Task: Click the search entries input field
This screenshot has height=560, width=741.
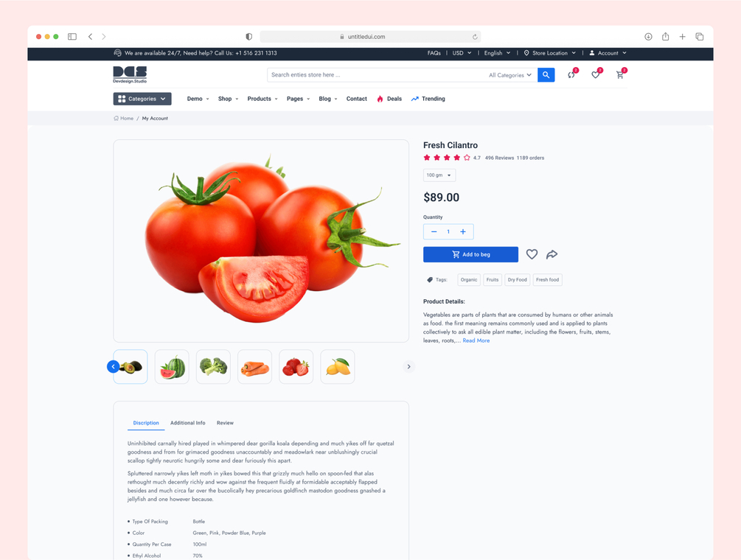Action: (x=376, y=74)
